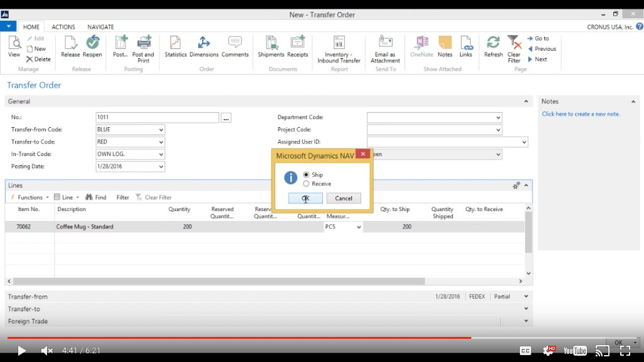Open Dimensions from the ribbon
The image size is (644, 362).
[204, 46]
